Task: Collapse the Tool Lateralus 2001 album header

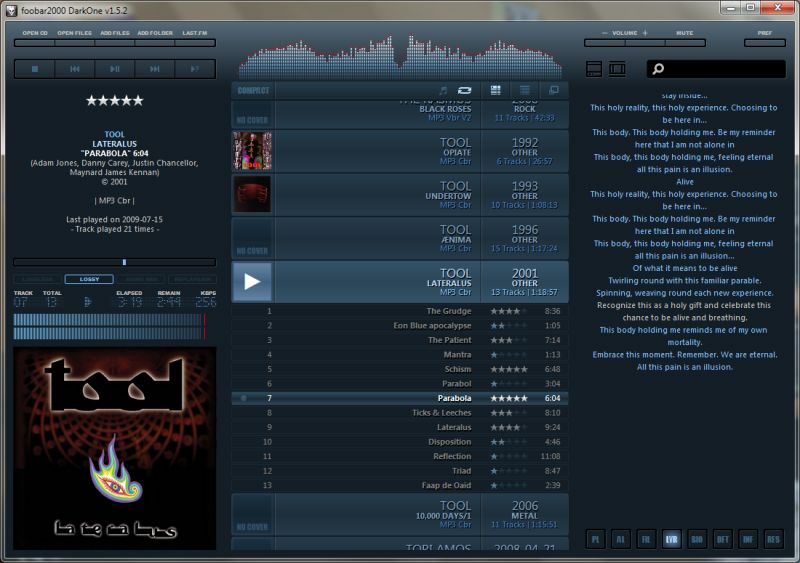Action: [x=400, y=282]
